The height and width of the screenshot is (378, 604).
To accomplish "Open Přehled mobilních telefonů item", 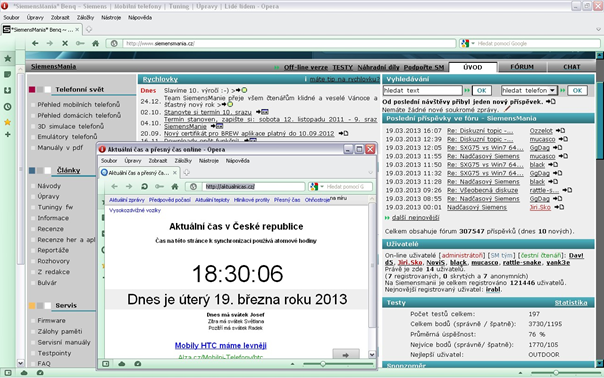I will 79,104.
